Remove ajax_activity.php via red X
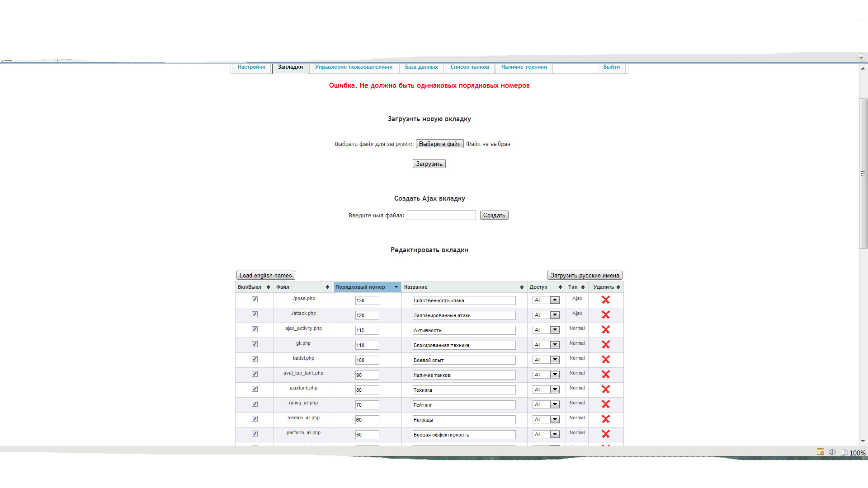This screenshot has width=868, height=488. coord(606,330)
